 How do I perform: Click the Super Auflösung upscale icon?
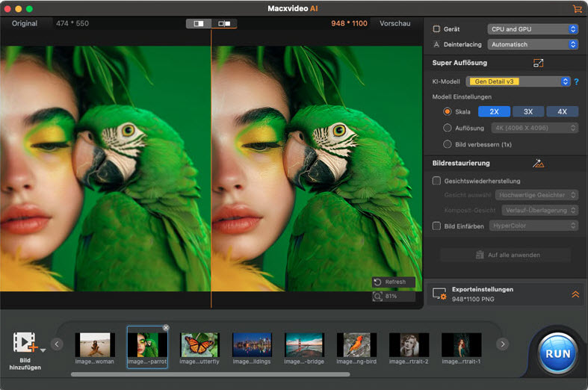[x=538, y=64]
